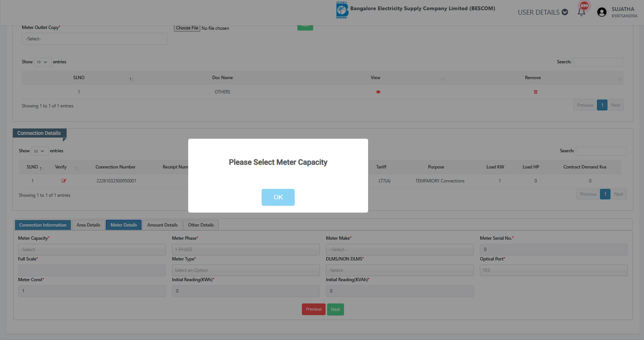Switch to the Meter Details tab
Image resolution: width=644 pixels, height=340 pixels.
pyautogui.click(x=123, y=225)
